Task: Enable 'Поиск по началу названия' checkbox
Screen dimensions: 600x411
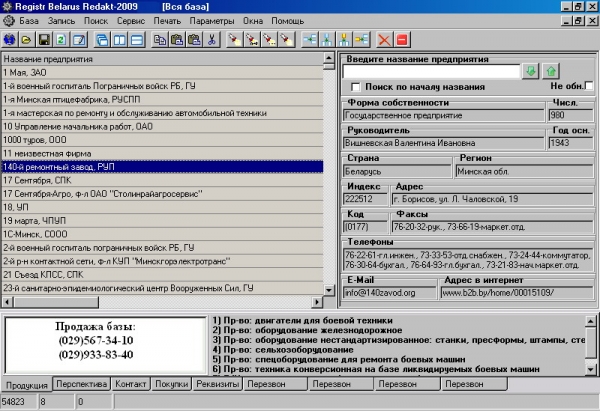Action: [x=355, y=87]
